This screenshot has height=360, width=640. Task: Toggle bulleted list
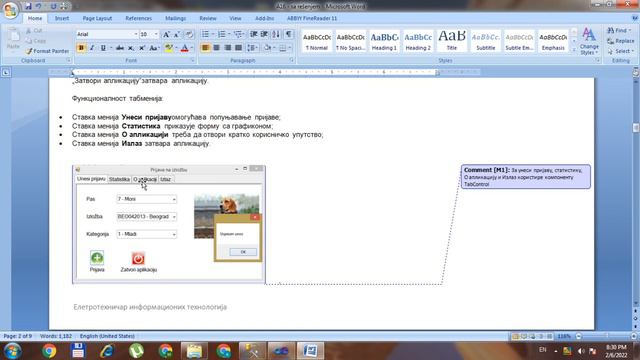coord(205,34)
